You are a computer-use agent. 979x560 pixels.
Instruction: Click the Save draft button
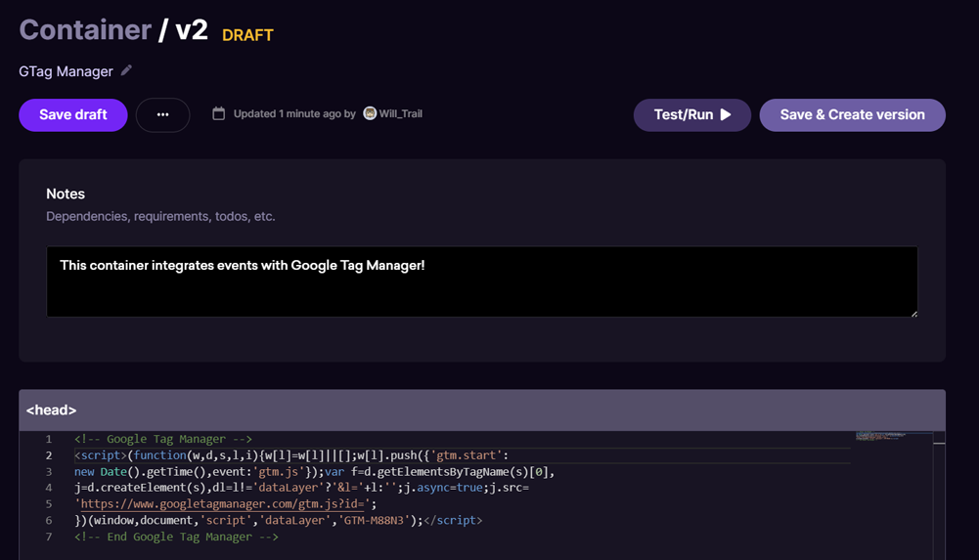73,114
